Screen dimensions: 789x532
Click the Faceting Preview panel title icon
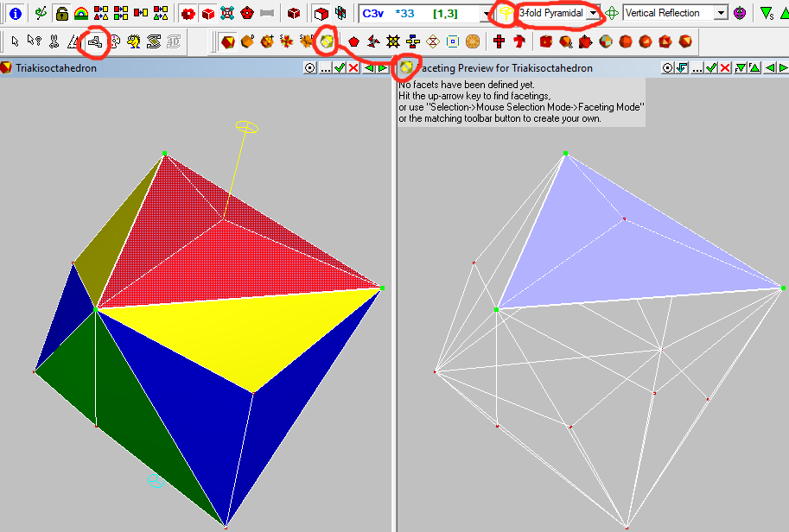[x=406, y=67]
